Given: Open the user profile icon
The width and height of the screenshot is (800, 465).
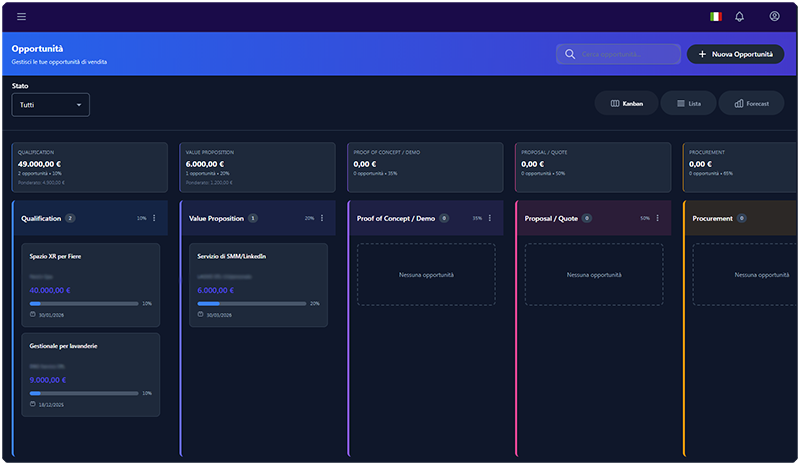Looking at the screenshot, I should click(774, 16).
